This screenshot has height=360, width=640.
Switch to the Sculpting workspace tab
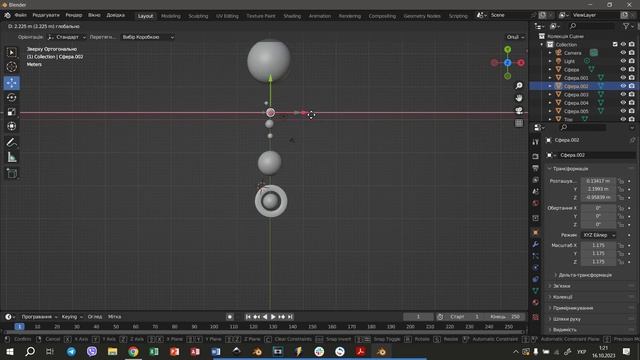click(198, 16)
